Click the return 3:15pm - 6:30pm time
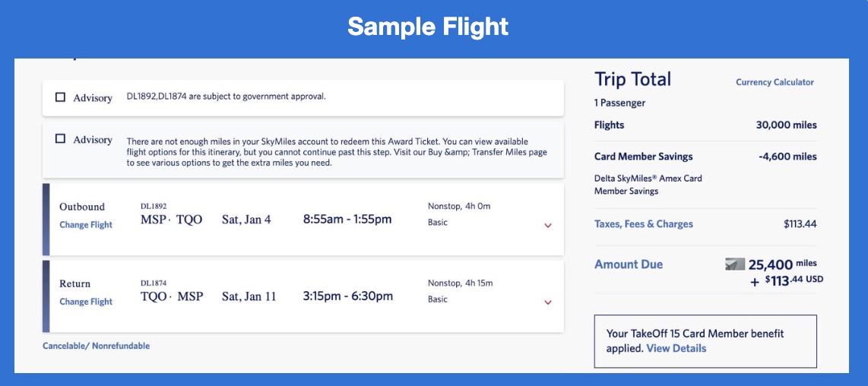This screenshot has height=386, width=868. 348,296
